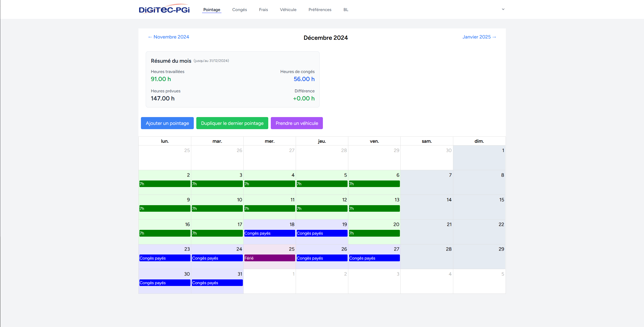Select the Férié event on December 25
644x327 pixels.
(269, 258)
